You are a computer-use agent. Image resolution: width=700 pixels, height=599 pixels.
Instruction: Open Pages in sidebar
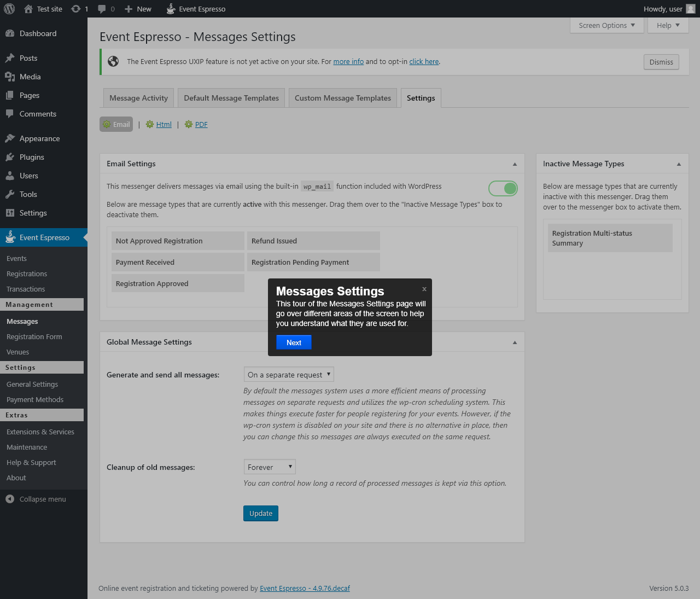coord(44,95)
